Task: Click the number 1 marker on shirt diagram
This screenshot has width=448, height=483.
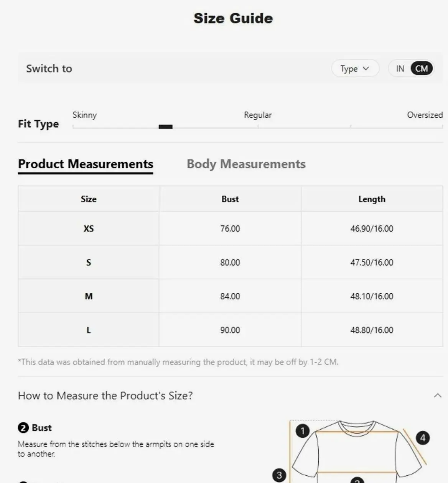Action: tap(303, 431)
